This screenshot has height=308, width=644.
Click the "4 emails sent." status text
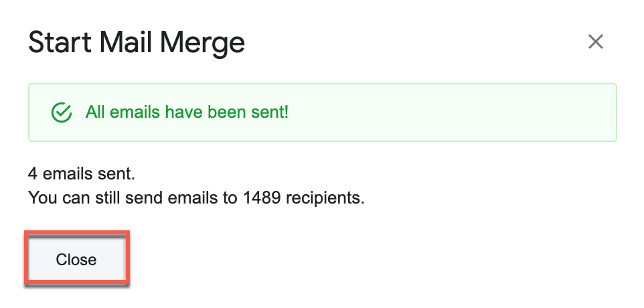tap(82, 175)
